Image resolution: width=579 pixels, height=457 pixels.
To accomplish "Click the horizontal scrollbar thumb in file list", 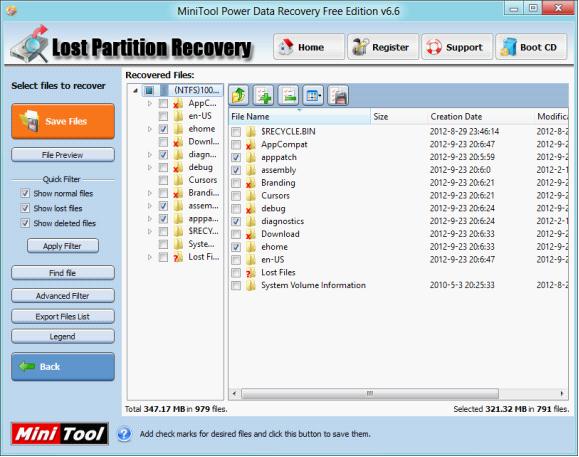I will 370,394.
